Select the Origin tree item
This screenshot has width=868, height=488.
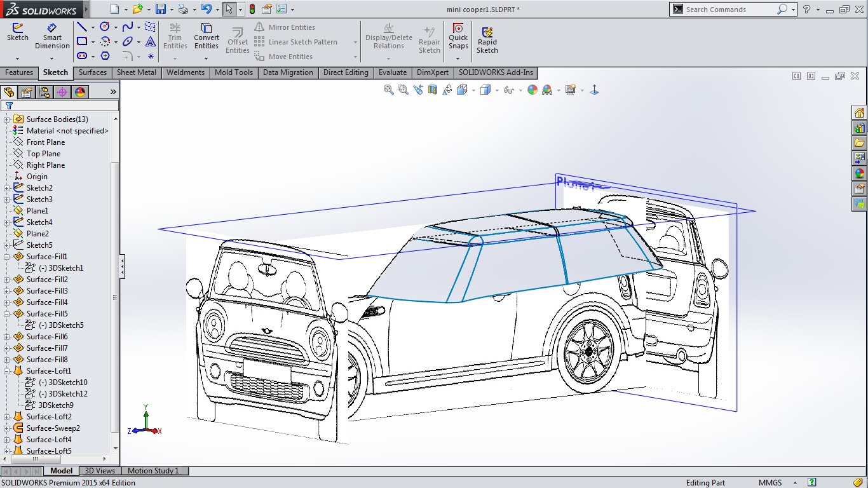[x=37, y=177]
